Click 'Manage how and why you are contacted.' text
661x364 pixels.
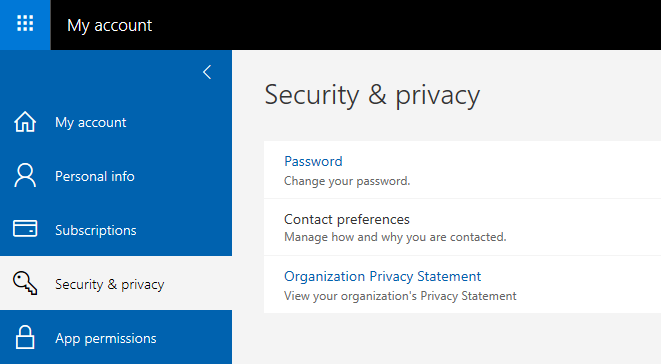tap(395, 237)
